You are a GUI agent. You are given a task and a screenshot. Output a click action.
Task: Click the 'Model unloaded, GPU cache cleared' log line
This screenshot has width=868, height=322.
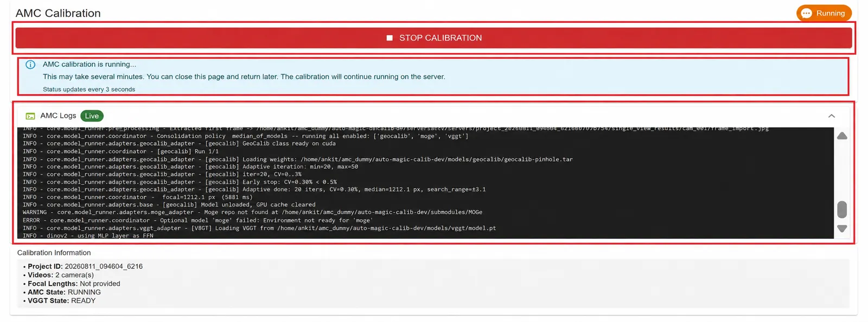[x=169, y=205]
